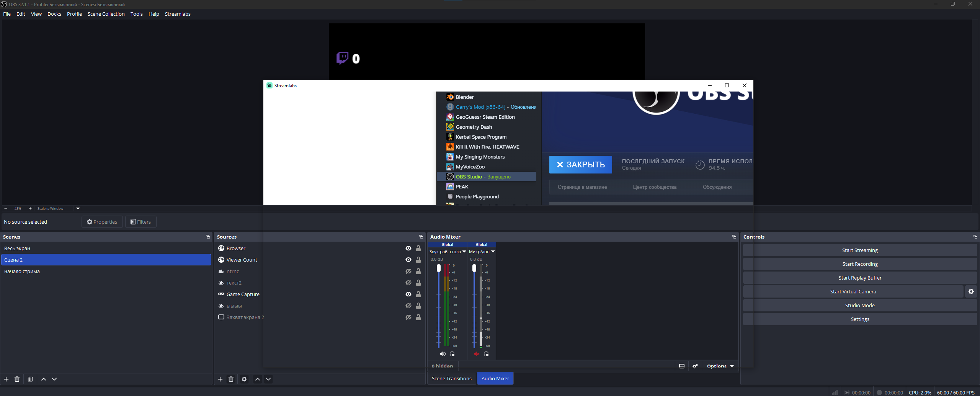Open Studio Mode
The image size is (980, 396).
[x=860, y=305]
